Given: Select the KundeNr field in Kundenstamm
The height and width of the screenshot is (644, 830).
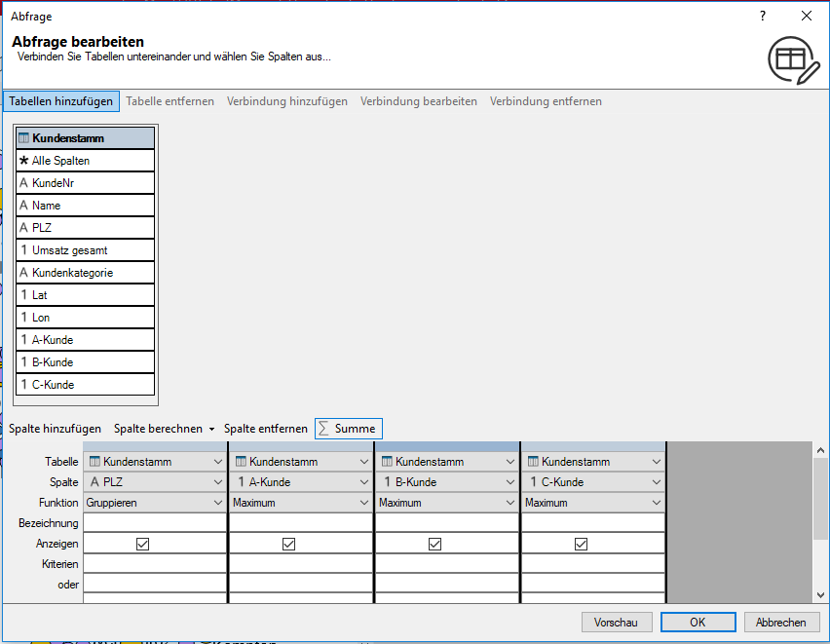Looking at the screenshot, I should click(85, 183).
